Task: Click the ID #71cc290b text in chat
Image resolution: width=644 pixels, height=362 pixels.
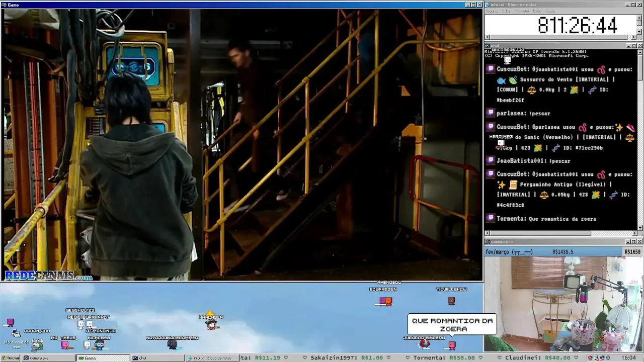Action: (582, 148)
